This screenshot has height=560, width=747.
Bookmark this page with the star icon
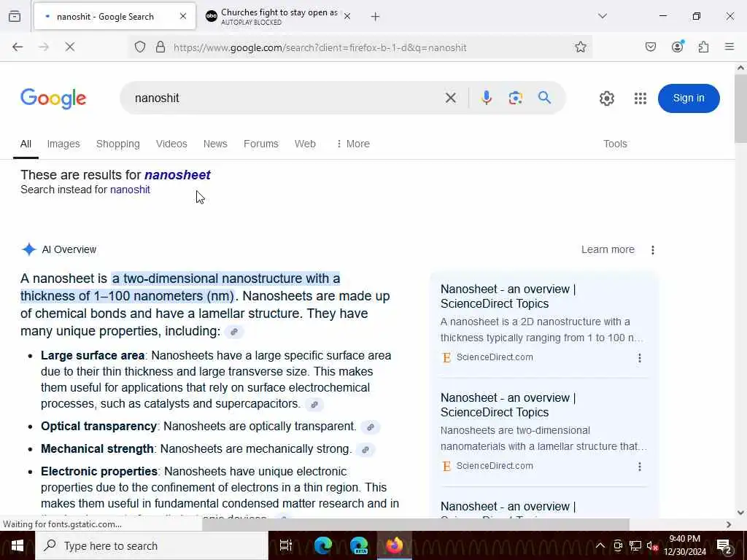point(580,47)
